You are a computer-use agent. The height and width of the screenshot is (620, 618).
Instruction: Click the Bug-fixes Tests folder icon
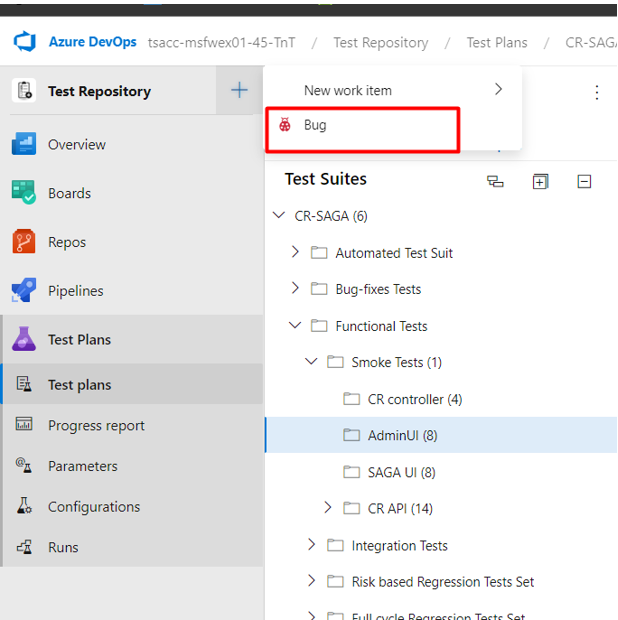pyautogui.click(x=319, y=289)
